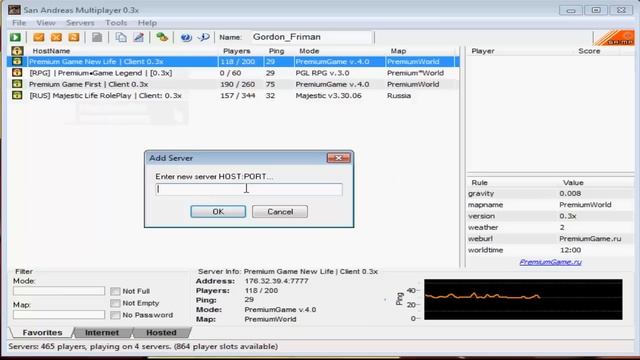Enable the Not Empty filter checkbox
Screen dimensions: 640x360
click(115, 303)
